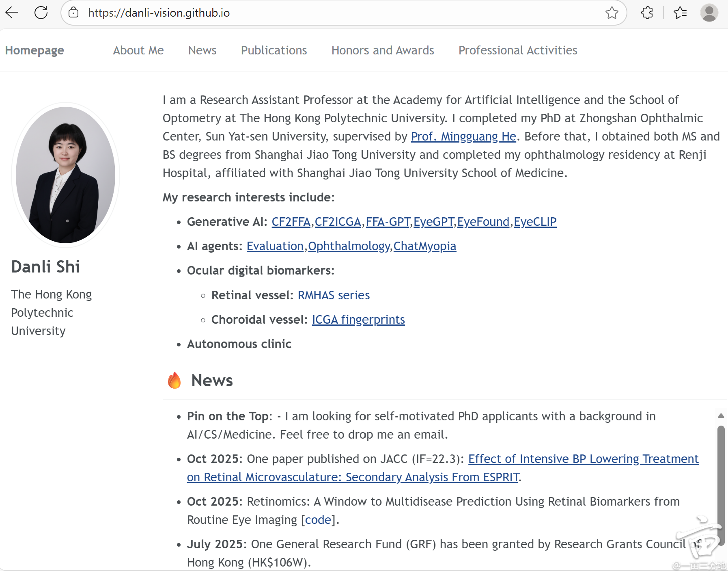Follow the Evaluation link under AI agents

[275, 246]
